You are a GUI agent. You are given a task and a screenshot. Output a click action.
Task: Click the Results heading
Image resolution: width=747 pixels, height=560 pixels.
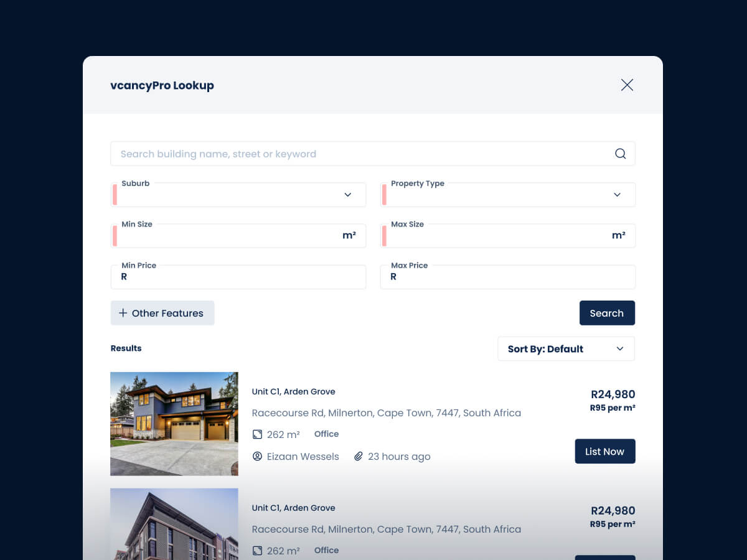[126, 348]
